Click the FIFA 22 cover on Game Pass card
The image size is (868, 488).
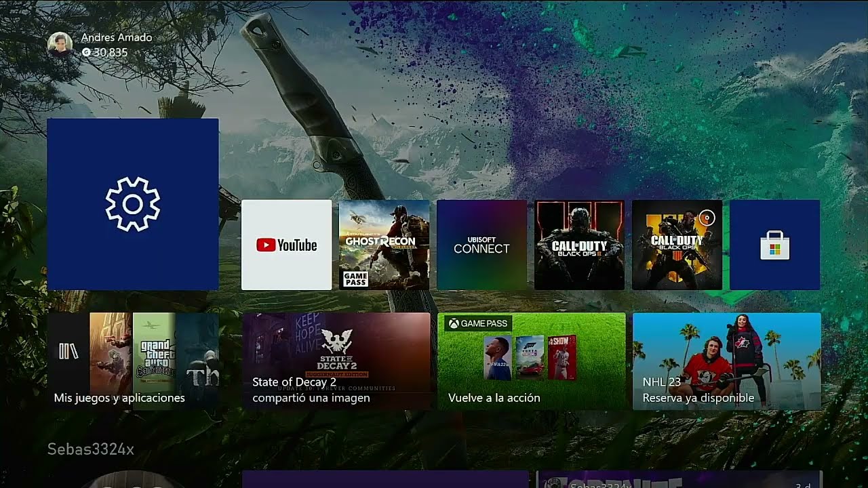pyautogui.click(x=498, y=358)
